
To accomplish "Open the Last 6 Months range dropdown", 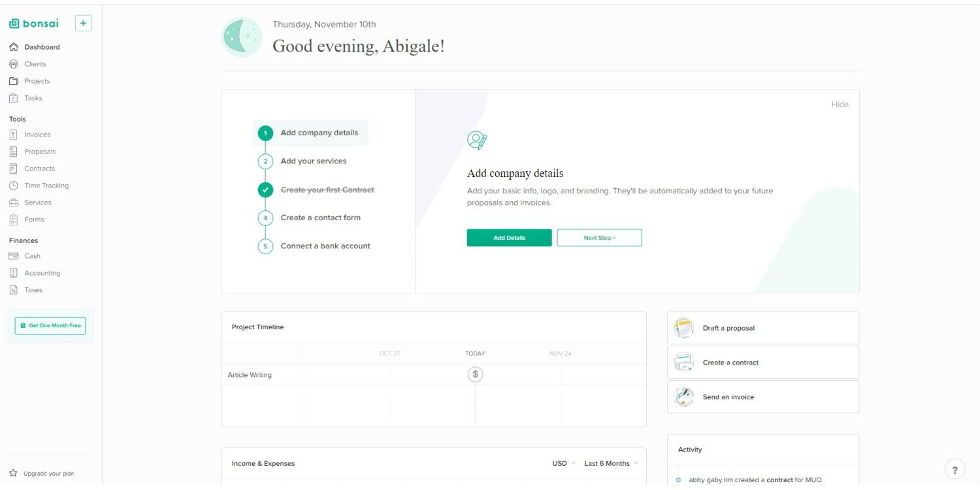I will (611, 463).
